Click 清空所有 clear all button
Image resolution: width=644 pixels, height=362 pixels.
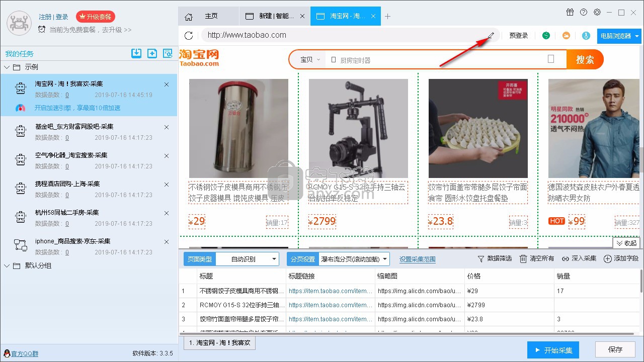(x=536, y=258)
